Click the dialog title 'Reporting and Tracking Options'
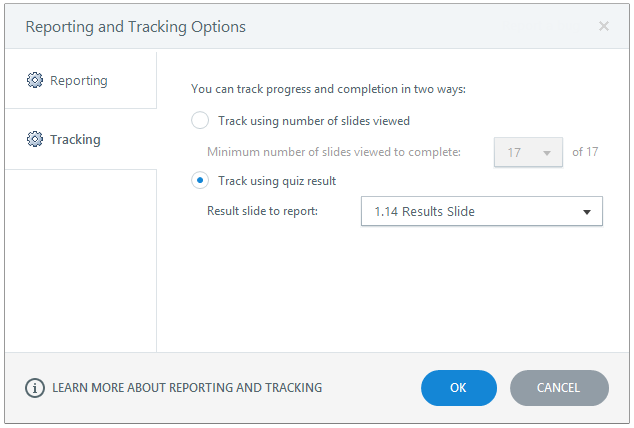Image resolution: width=634 pixels, height=428 pixels. coord(135,27)
